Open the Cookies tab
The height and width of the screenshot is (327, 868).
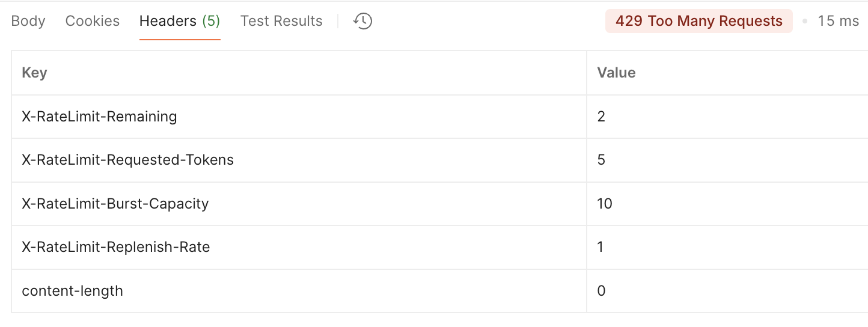click(x=93, y=21)
